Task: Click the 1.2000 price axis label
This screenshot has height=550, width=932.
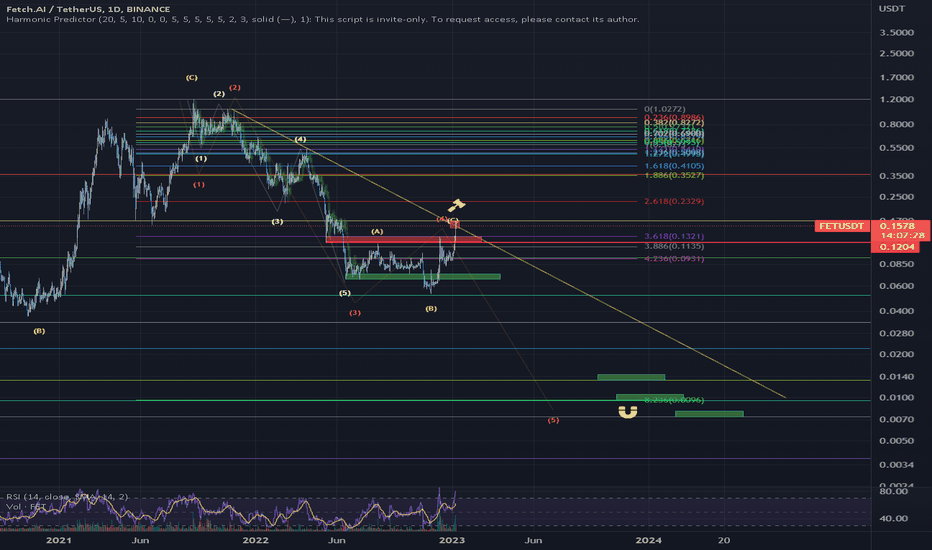Action: pyautogui.click(x=896, y=99)
